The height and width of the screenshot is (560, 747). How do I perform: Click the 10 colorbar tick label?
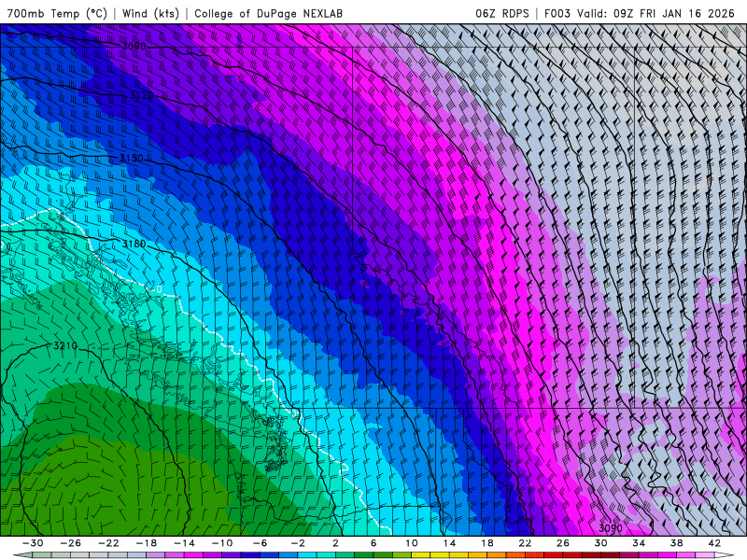[411, 543]
